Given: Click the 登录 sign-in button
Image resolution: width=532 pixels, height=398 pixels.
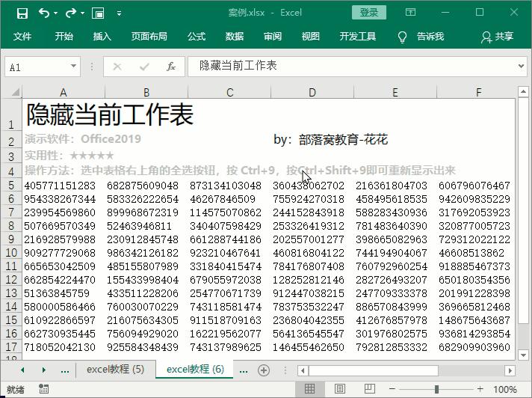Looking at the screenshot, I should pyautogui.click(x=369, y=13).
